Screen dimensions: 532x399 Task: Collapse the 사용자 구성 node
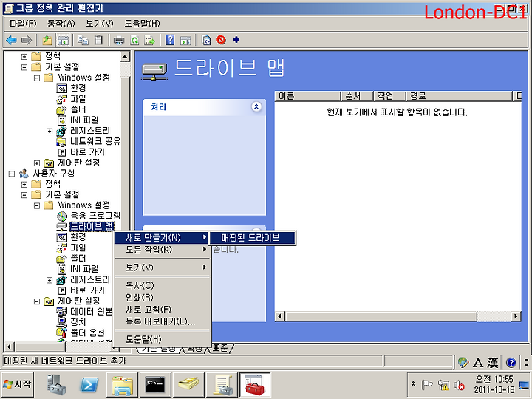pos(12,174)
